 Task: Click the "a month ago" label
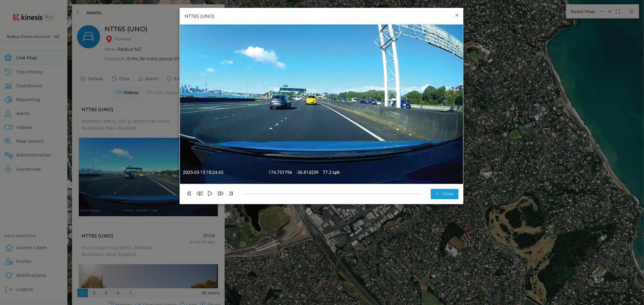[x=202, y=242]
